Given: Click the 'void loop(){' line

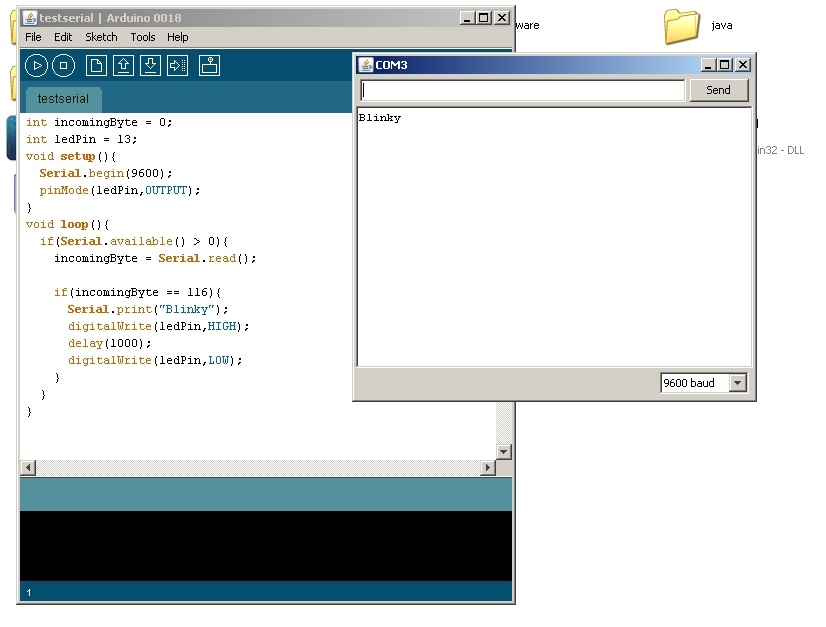Looking at the screenshot, I should point(67,224).
